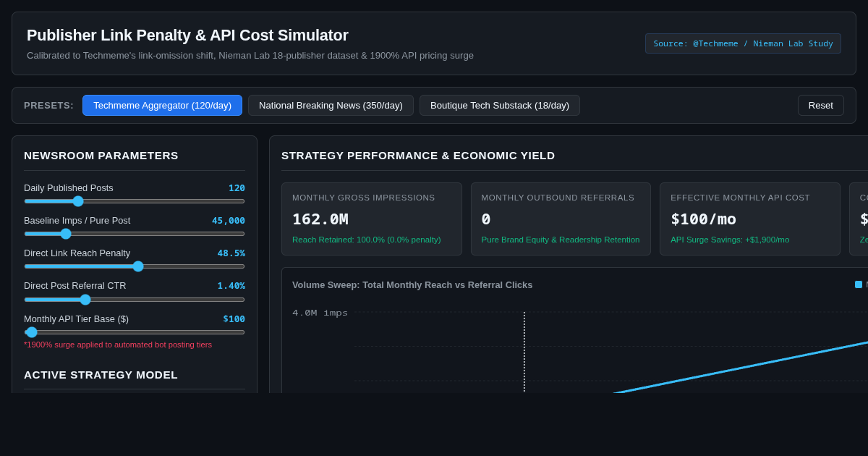Click the dotted vertical marker on the chart
This screenshot has width=868, height=456.
coord(524,352)
